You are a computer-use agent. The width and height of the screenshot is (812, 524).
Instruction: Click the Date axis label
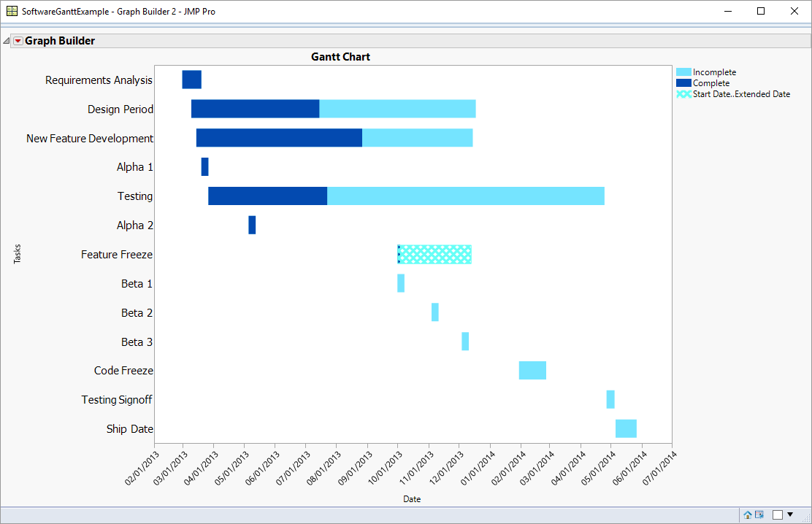tap(412, 499)
